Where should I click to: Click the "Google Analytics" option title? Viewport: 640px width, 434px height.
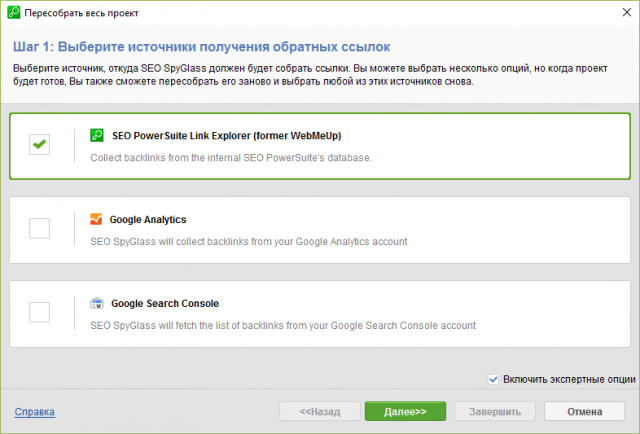148,219
